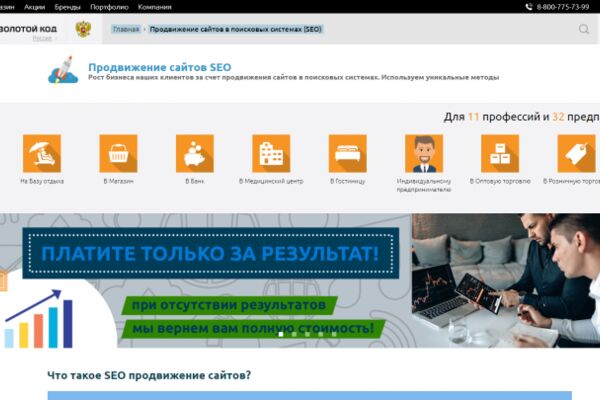Call phone number 8-800-775-73-99
The image size is (600, 400).
[x=562, y=7]
